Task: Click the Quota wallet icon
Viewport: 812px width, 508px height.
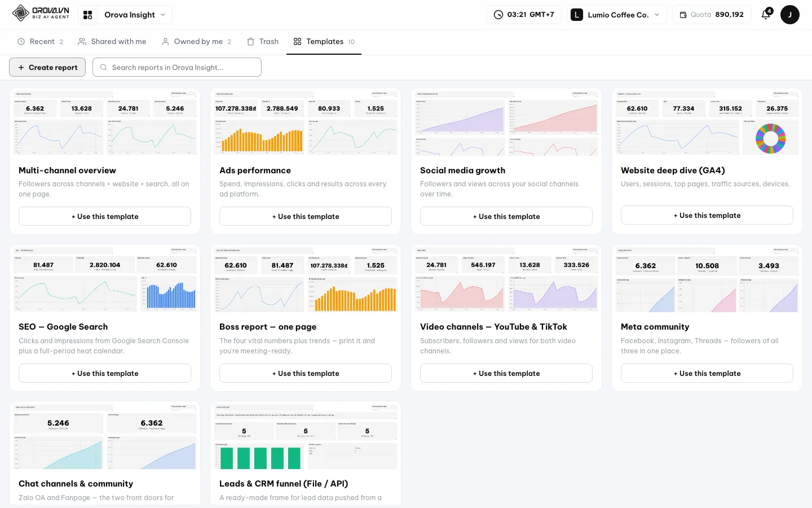Action: tap(683, 15)
